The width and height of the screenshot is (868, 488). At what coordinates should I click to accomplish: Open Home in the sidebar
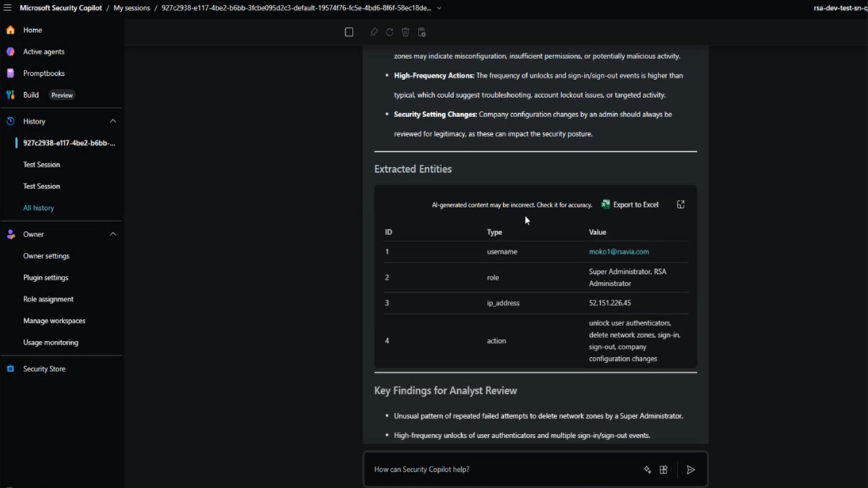click(33, 30)
